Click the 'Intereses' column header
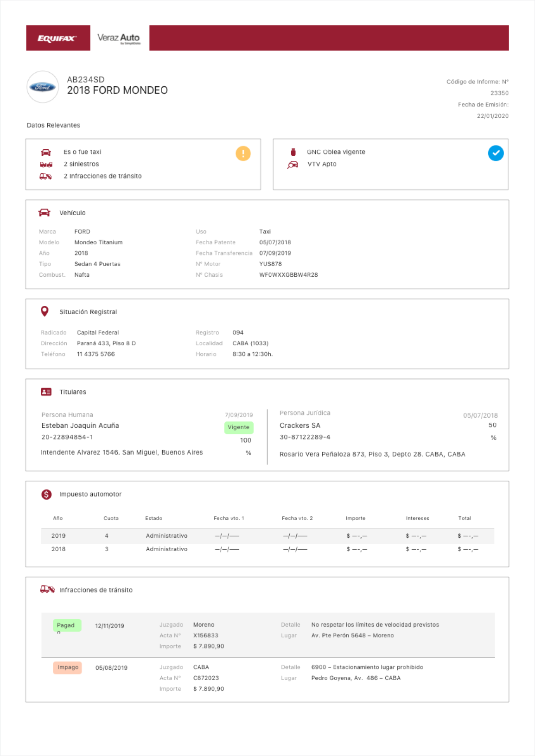 click(x=417, y=518)
